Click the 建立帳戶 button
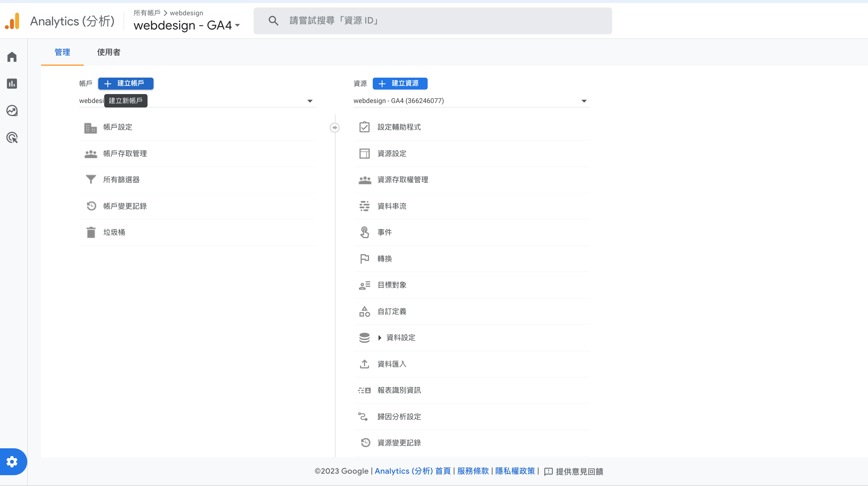The height and width of the screenshot is (486, 868). (x=125, y=84)
